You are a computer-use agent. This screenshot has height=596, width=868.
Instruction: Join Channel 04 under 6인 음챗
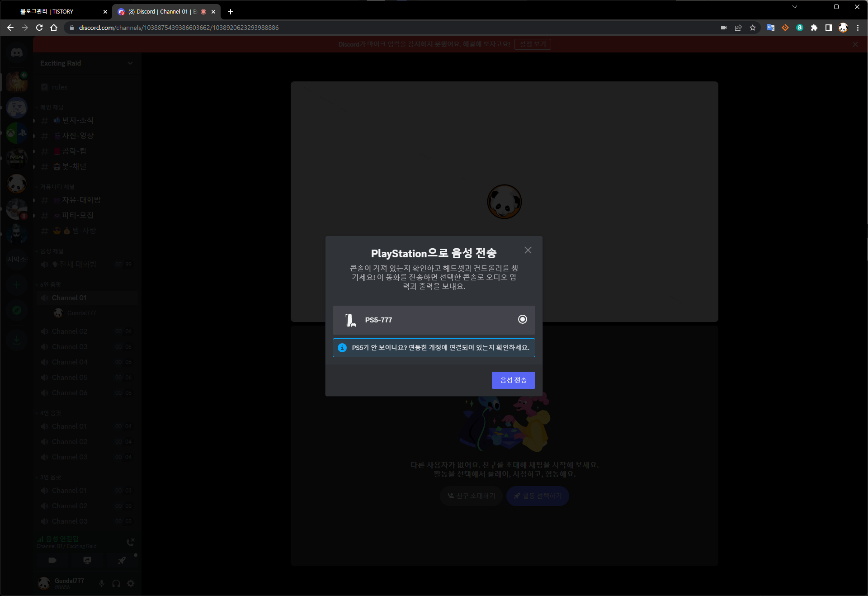87,362
